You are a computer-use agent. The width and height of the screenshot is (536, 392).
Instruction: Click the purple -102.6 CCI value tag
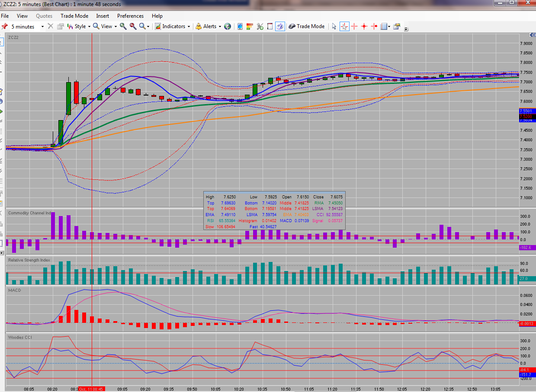click(x=526, y=248)
